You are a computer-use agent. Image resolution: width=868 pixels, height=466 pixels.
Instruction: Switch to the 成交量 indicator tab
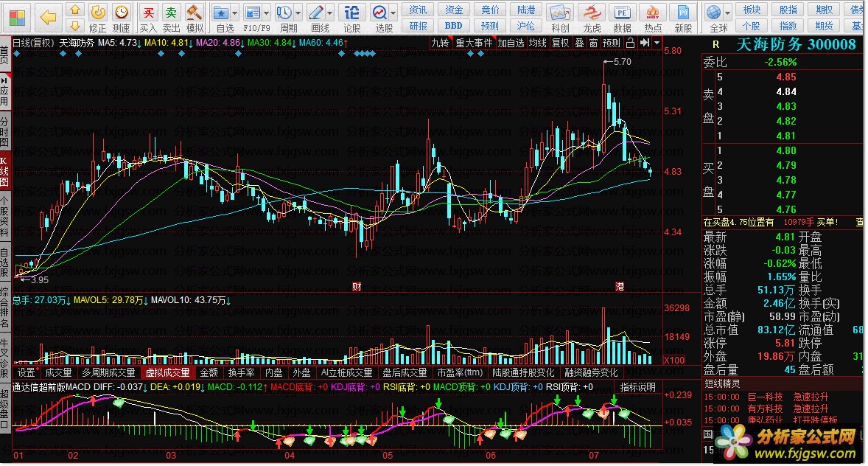pos(59,372)
